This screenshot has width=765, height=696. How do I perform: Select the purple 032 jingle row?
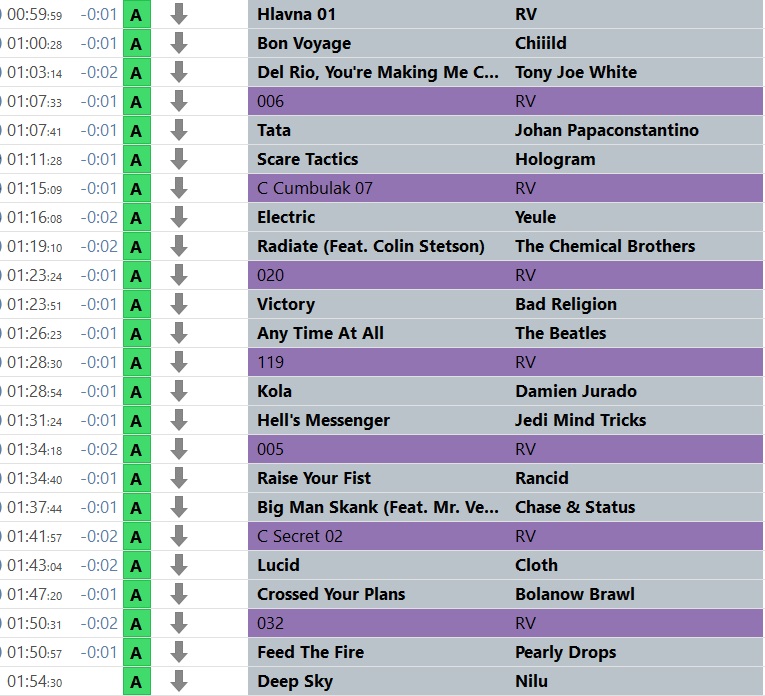[x=505, y=623]
